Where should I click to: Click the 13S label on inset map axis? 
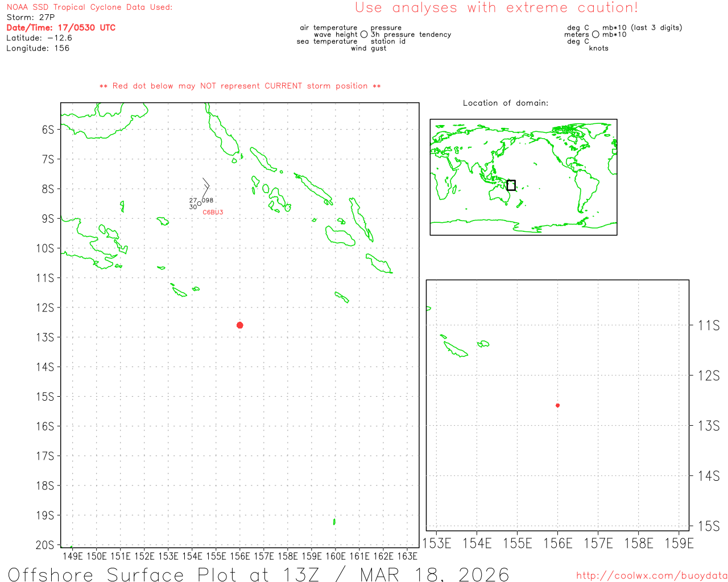coord(709,426)
